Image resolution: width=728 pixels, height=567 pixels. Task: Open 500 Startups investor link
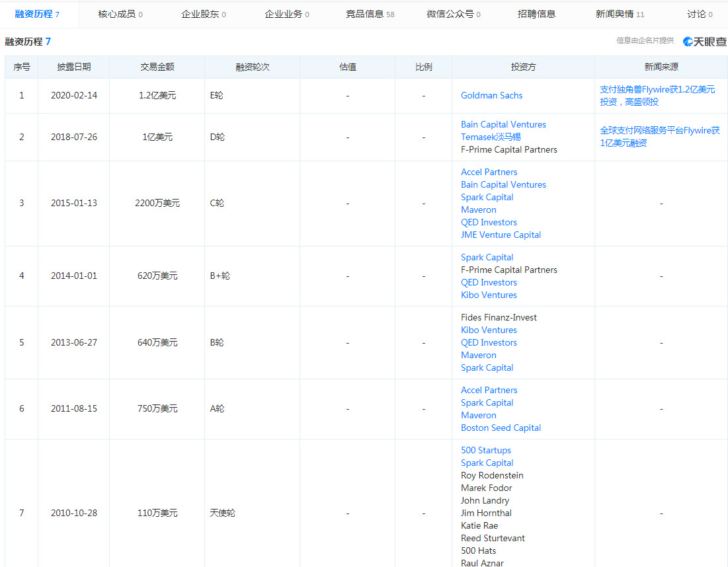click(x=485, y=451)
